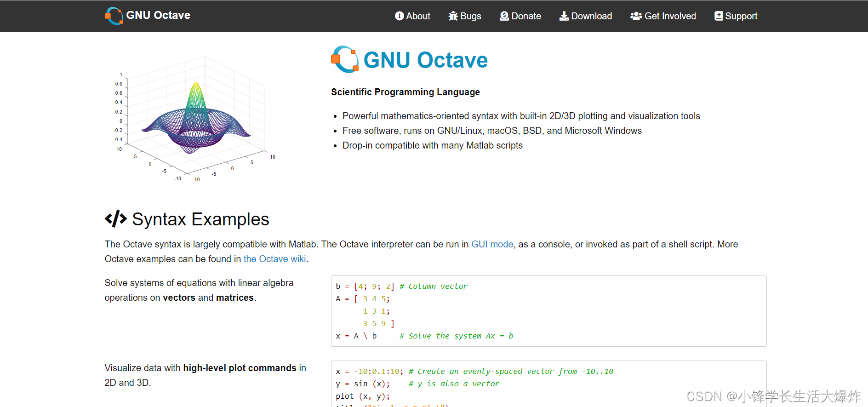Screen dimensions: 868x407
Task: Click the About info circle icon
Action: [399, 16]
